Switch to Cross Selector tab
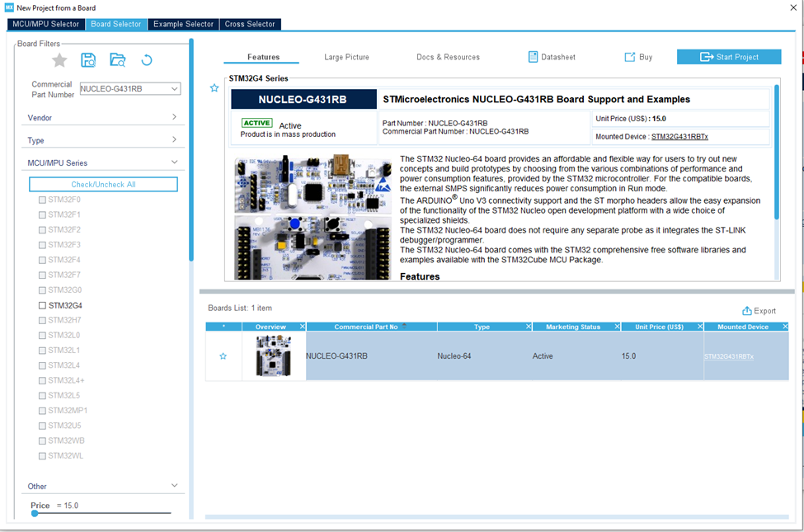 (250, 24)
